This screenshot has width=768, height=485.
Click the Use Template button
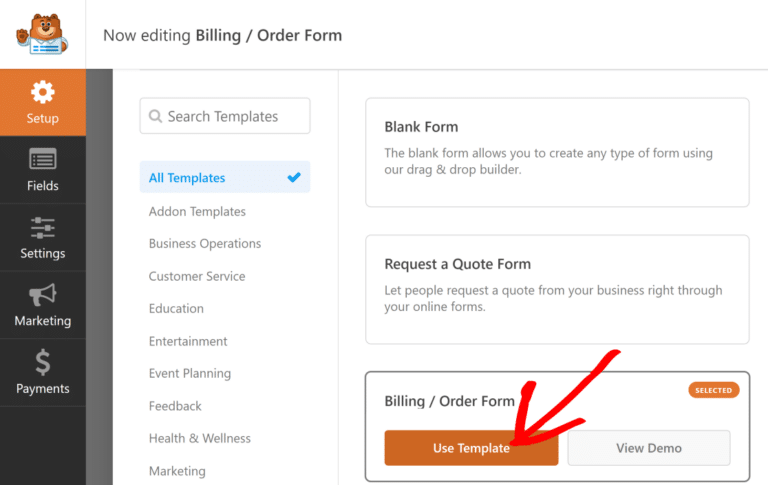tap(471, 448)
